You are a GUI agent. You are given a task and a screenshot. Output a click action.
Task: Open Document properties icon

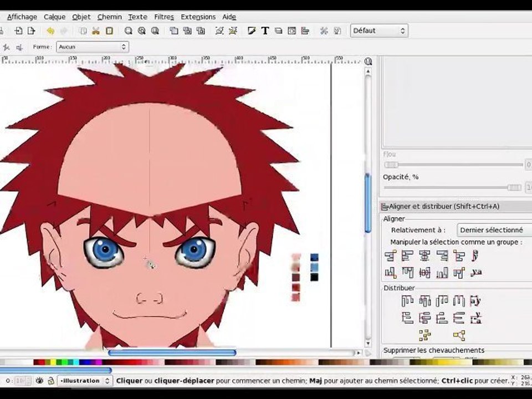point(337,31)
